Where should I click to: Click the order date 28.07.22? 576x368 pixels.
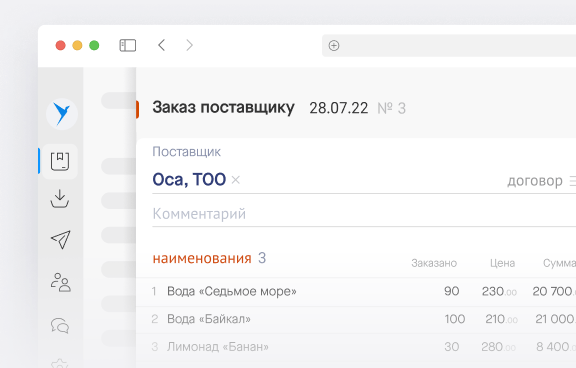tap(338, 108)
